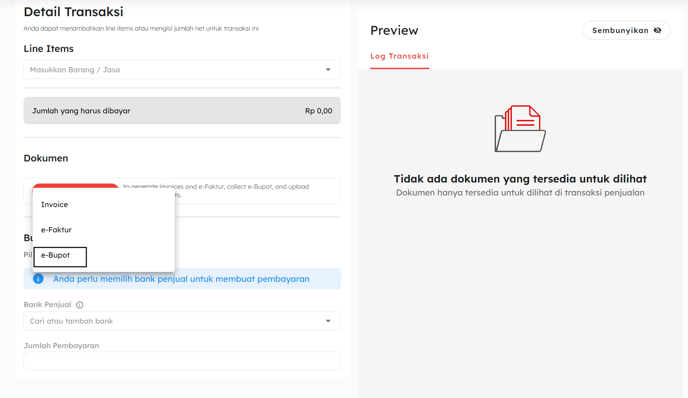Click the dropdown arrow of Line Items field
The height and width of the screenshot is (398, 688).
(x=328, y=70)
